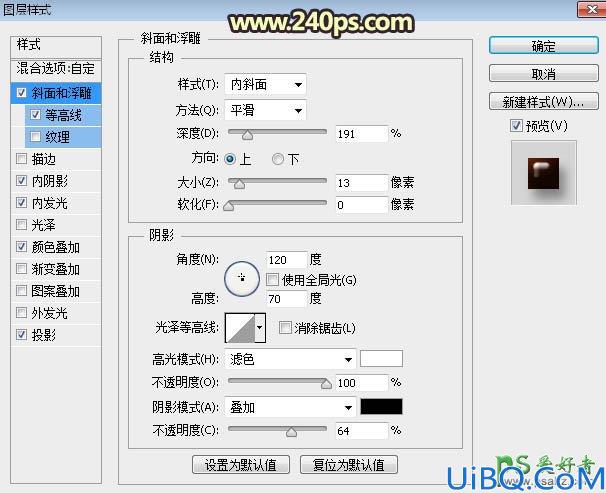The width and height of the screenshot is (606, 493).
Task: Click the 深度 value field 191
Action: 361,134
